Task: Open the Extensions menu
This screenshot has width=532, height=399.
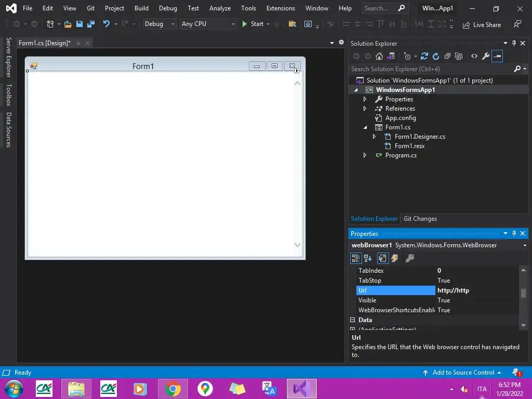Action: click(x=281, y=8)
